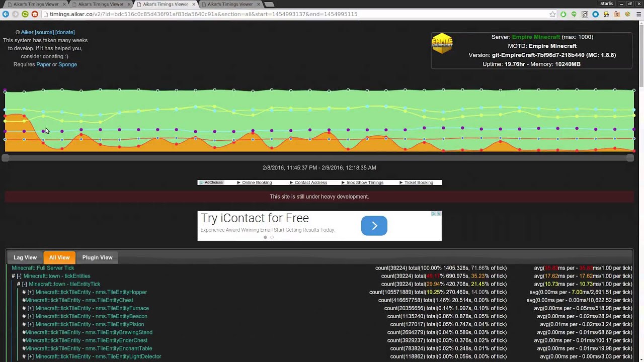644x362 pixels.
Task: Click the hopper row total 19.25% 270.469s stats
Action: (438, 292)
